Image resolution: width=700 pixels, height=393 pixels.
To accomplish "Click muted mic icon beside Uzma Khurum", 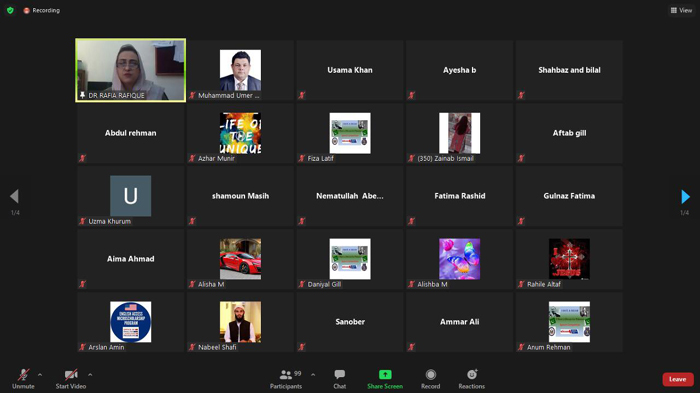I will [x=82, y=221].
